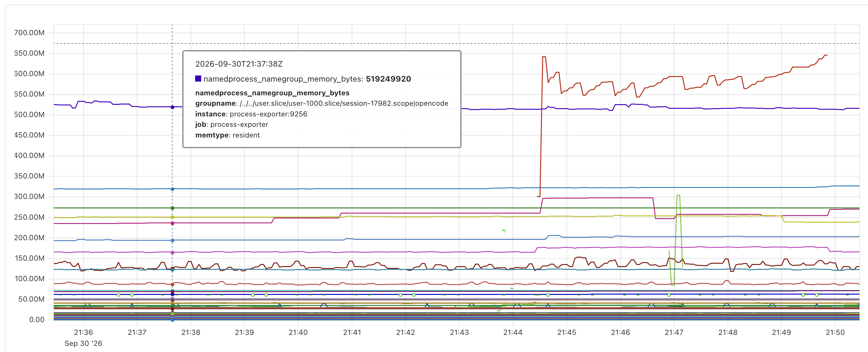The height and width of the screenshot is (352, 868).
Task: Click the 100.00M y-axis label
Action: [x=29, y=279]
